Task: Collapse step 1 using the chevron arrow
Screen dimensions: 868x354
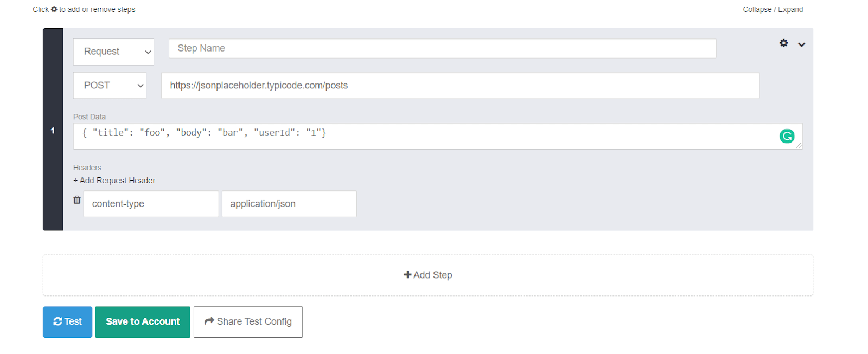Action: pos(801,44)
